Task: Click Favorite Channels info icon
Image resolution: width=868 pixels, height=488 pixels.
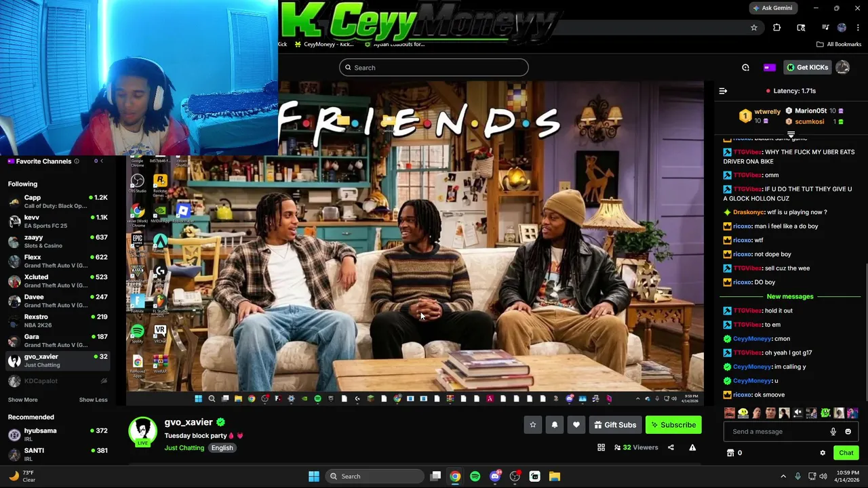Action: (x=77, y=161)
